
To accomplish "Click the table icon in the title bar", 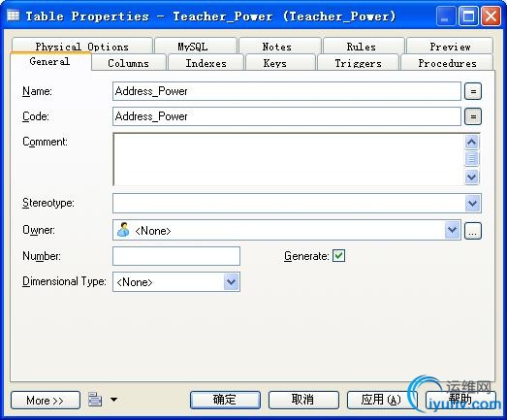I will pyautogui.click(x=14, y=16).
